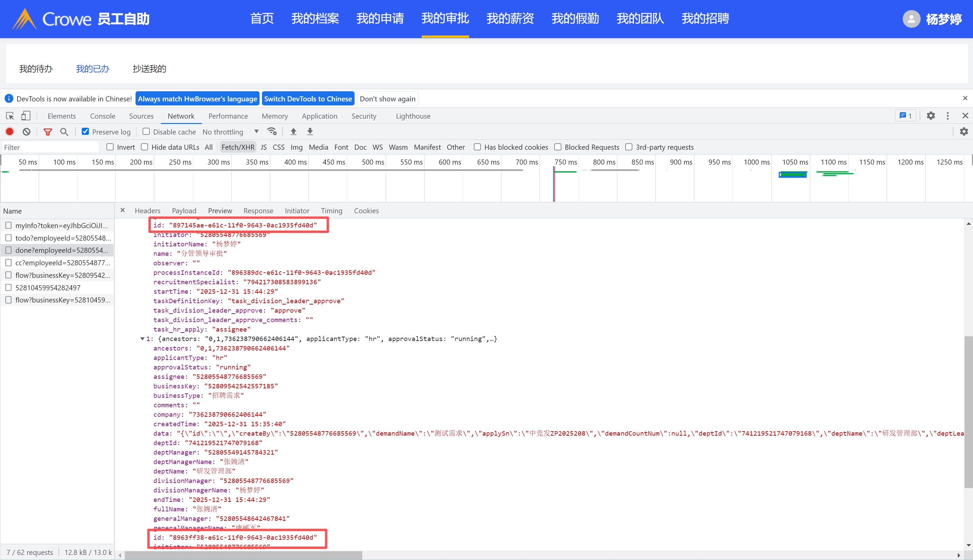Open the network search magnifier
This screenshot has height=560, width=973.
click(x=64, y=132)
